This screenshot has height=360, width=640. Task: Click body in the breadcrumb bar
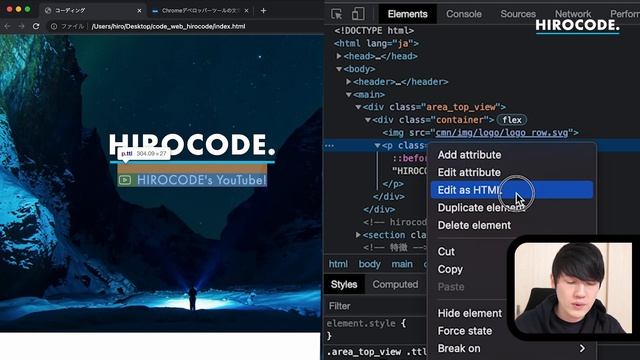click(x=369, y=264)
